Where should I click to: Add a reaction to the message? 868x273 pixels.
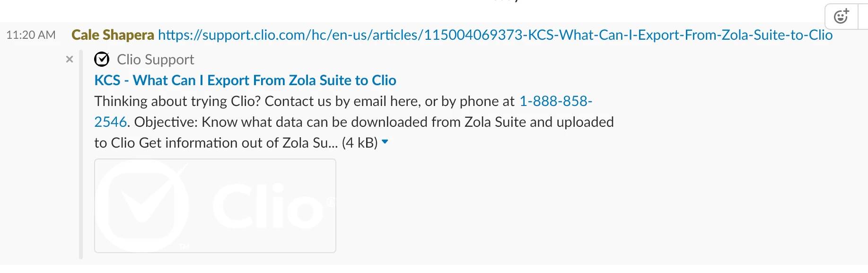[x=841, y=17]
